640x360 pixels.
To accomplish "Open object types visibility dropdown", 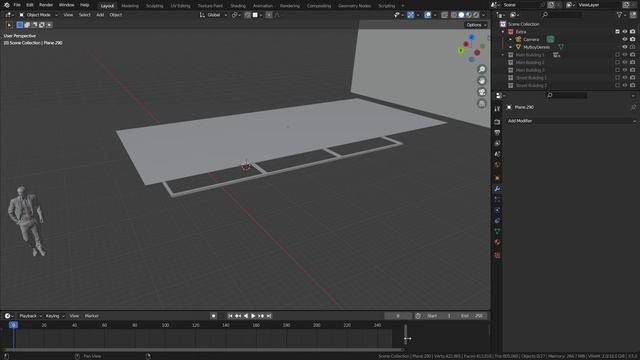I will [x=398, y=15].
